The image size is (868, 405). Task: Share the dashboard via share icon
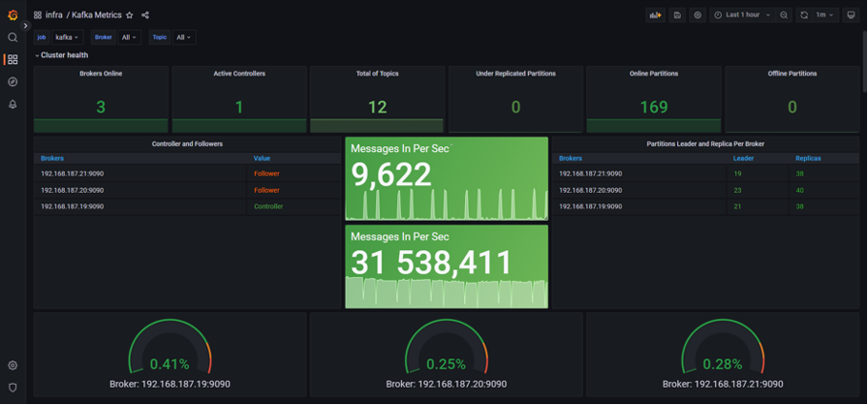(x=145, y=16)
